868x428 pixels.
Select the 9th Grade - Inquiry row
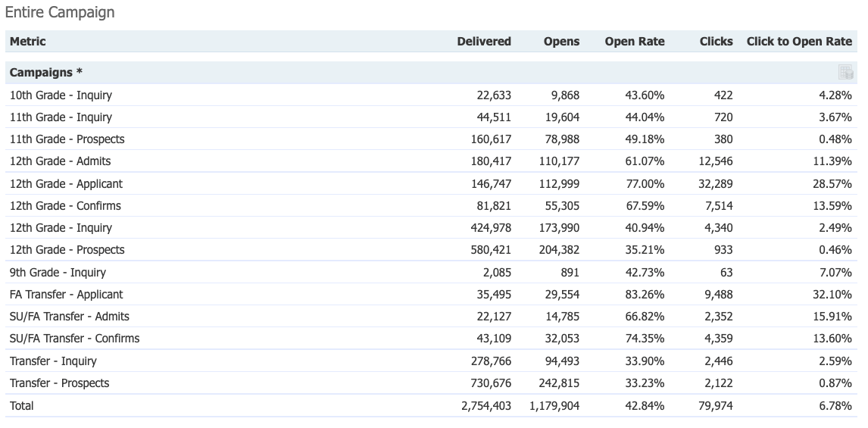[x=58, y=272]
